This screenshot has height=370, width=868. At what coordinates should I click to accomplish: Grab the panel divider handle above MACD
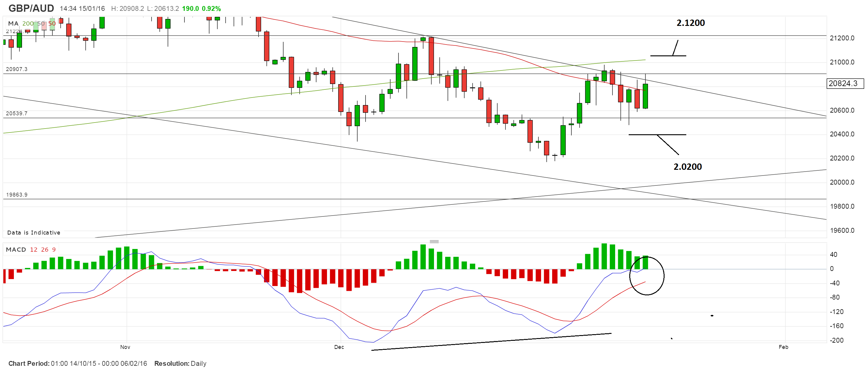pyautogui.click(x=434, y=241)
